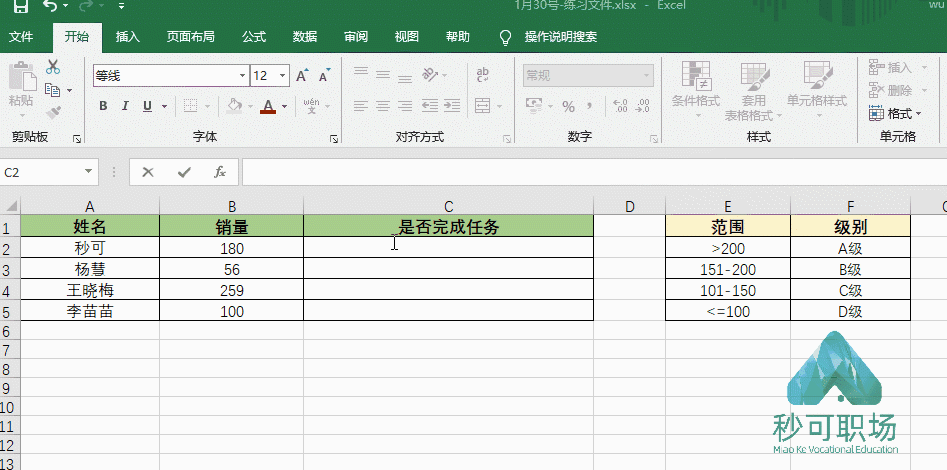Viewport: 947px width, 470px height.
Task: Open the 文件 File tab
Action: 21,37
